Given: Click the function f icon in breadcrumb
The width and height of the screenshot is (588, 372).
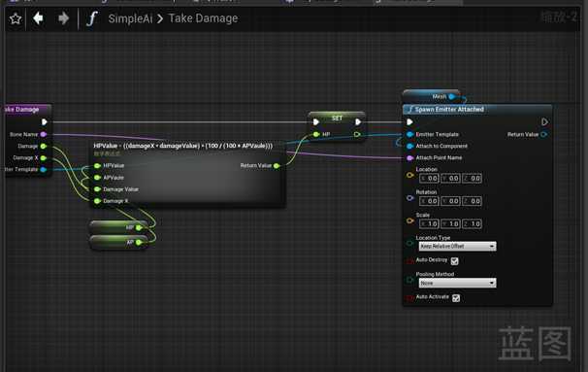Looking at the screenshot, I should 92,18.
